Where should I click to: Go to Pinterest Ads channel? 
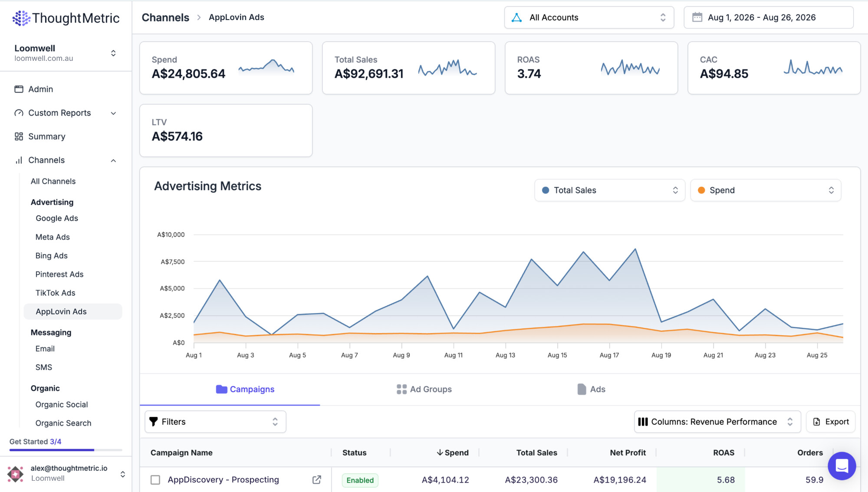pos(59,274)
